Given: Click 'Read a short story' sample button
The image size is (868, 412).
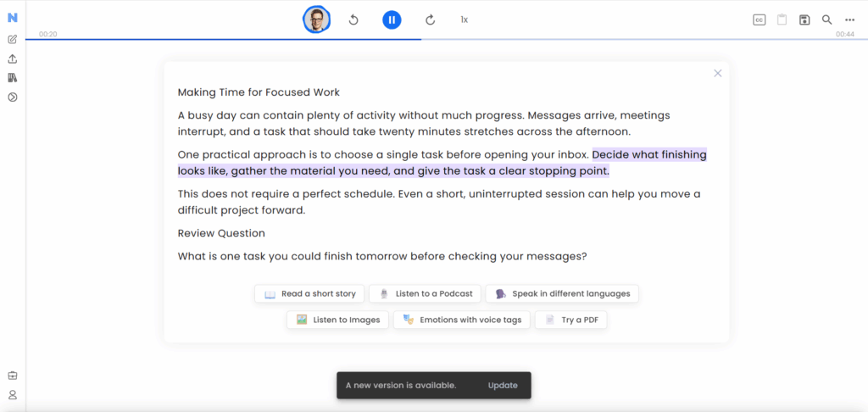Looking at the screenshot, I should pyautogui.click(x=309, y=293).
